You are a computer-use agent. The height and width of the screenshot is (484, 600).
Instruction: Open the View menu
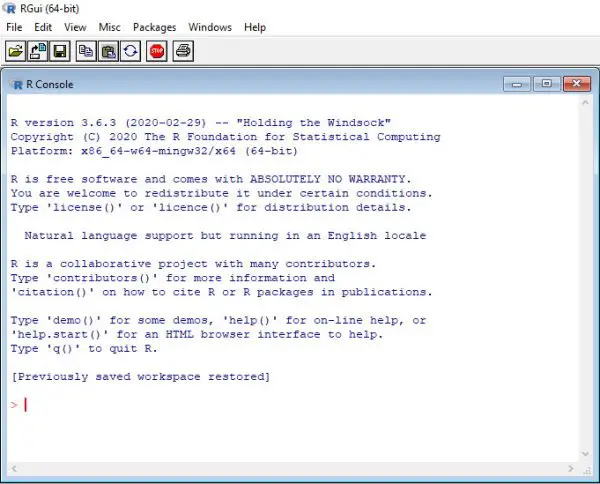pos(75,27)
